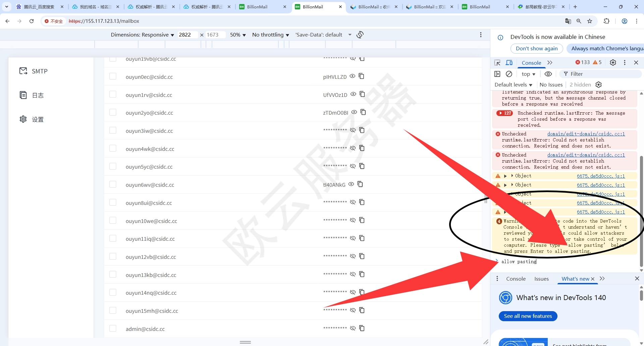Click the See all new features button
The image size is (644, 346).
(x=528, y=316)
